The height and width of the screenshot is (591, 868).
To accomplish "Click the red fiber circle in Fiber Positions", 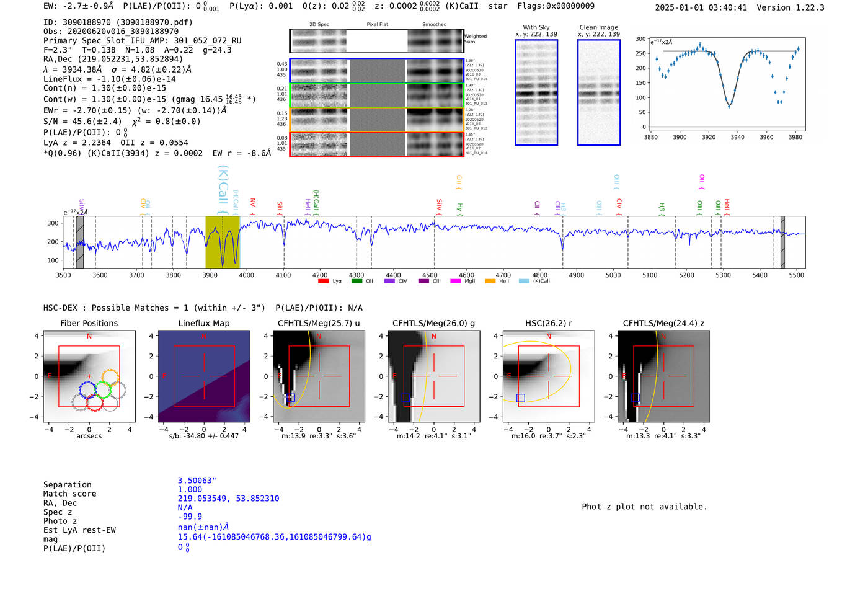I will click(95, 402).
